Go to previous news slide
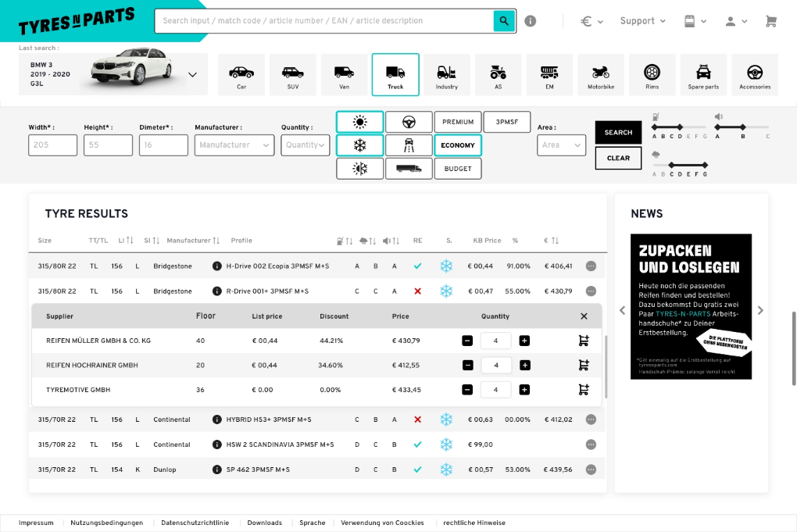 point(622,310)
